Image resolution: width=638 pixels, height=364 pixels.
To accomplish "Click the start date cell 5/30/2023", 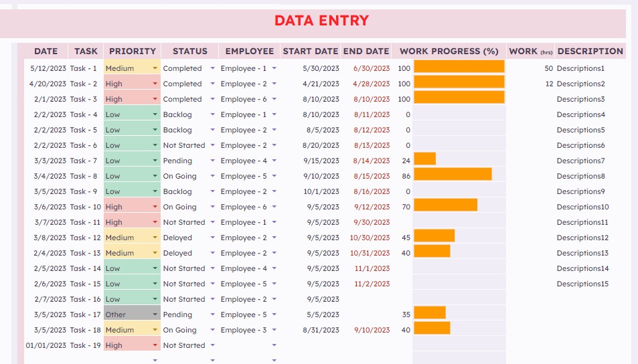I will [x=321, y=68].
